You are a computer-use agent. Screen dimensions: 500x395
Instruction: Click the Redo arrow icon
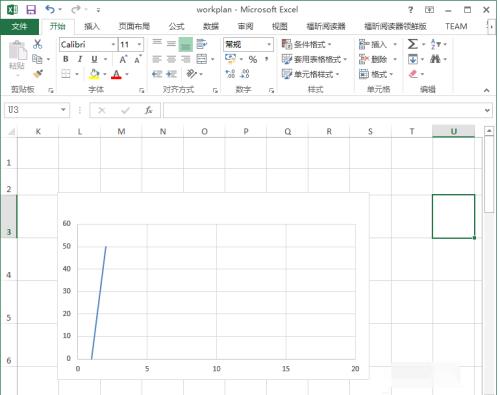(76, 9)
